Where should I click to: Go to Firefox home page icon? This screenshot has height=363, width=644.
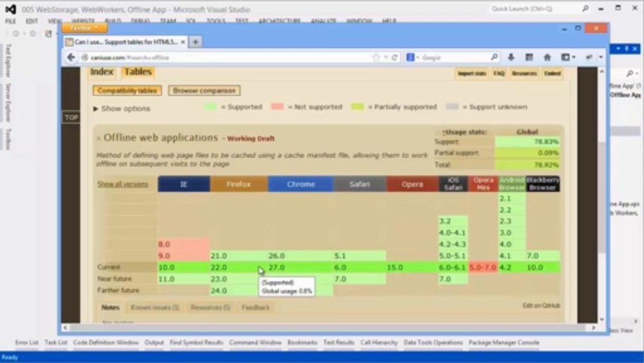547,57
